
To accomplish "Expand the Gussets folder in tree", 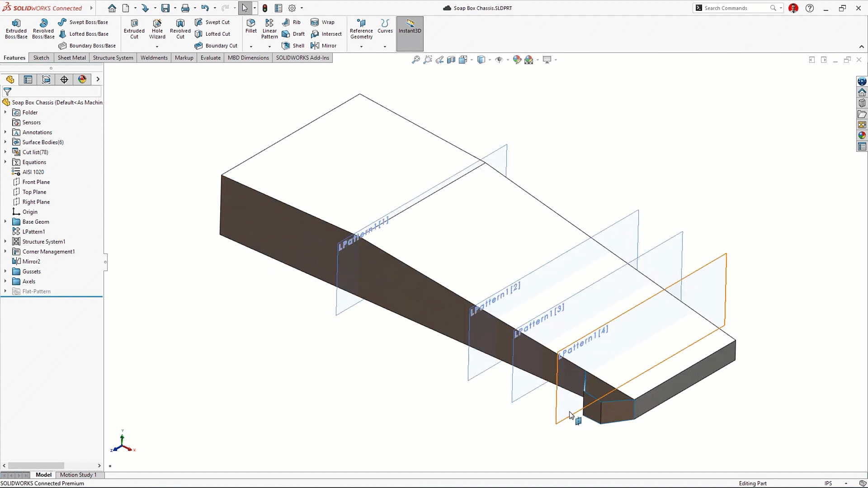I will click(5, 272).
